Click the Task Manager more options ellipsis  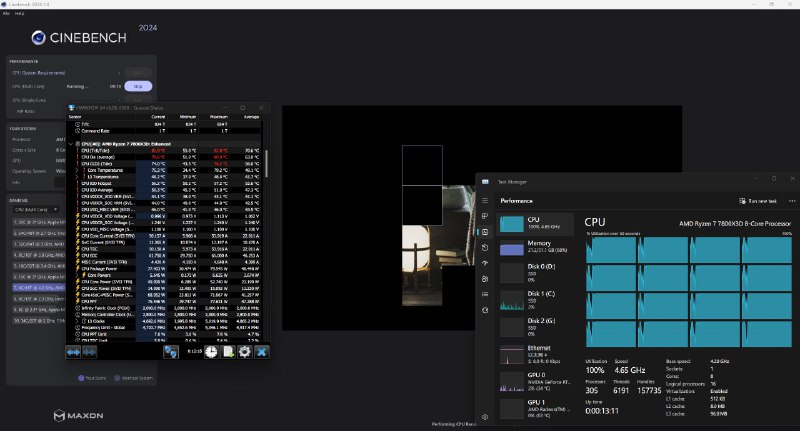(x=792, y=201)
